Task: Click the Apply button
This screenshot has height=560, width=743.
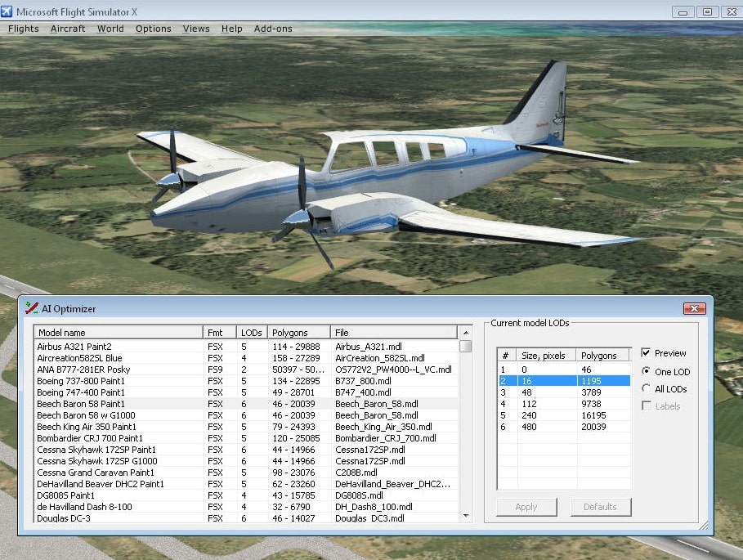Action: point(526,507)
